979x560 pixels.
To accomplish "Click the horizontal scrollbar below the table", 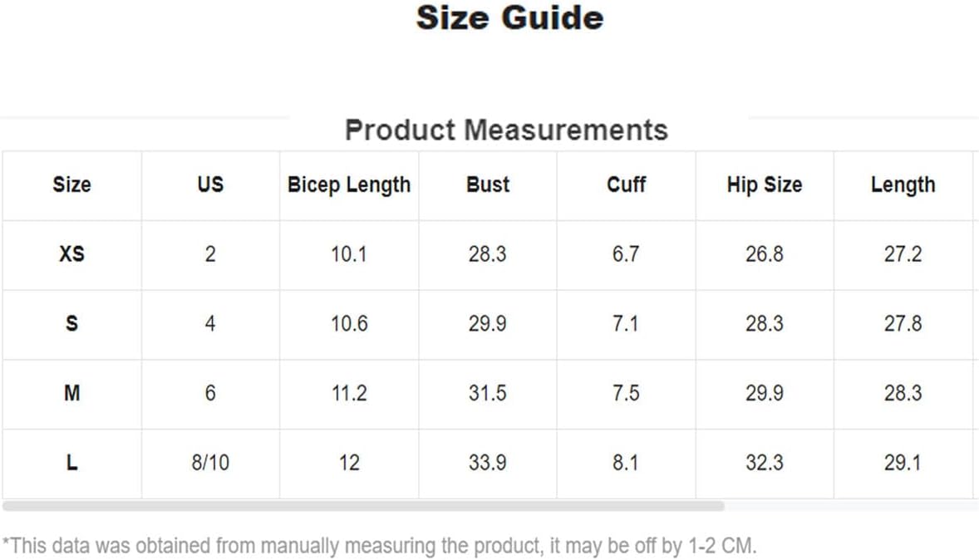I will [362, 506].
